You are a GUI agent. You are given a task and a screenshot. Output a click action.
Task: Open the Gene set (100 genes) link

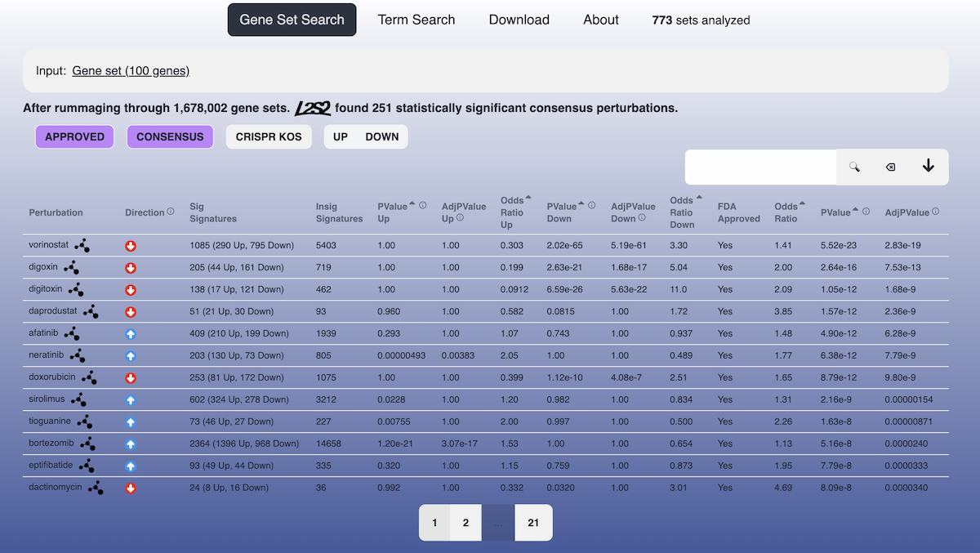[131, 71]
